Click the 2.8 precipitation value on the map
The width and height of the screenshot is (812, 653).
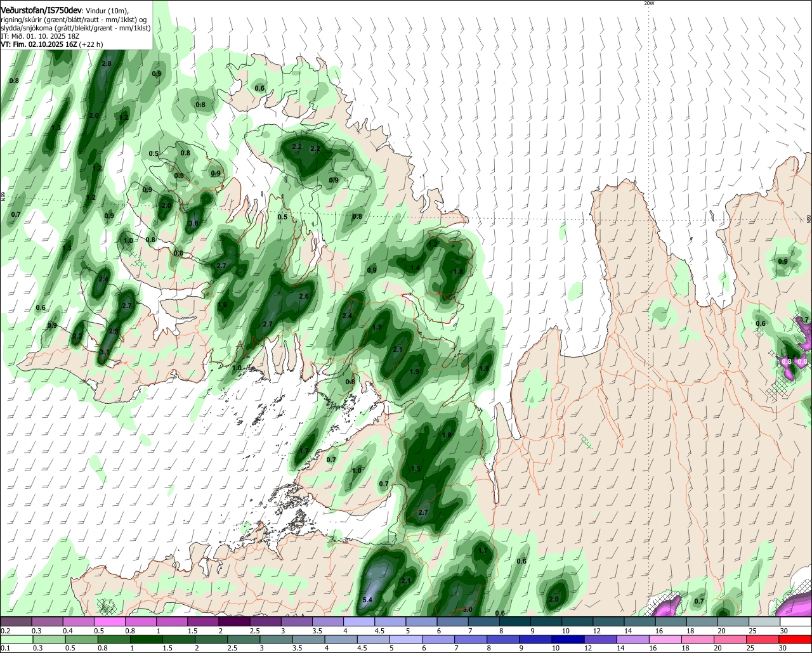pos(107,63)
